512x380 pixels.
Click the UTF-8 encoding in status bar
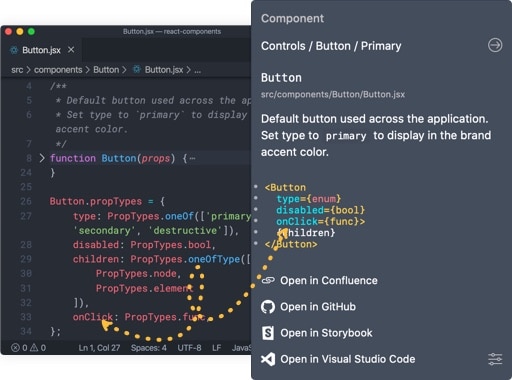[189, 348]
